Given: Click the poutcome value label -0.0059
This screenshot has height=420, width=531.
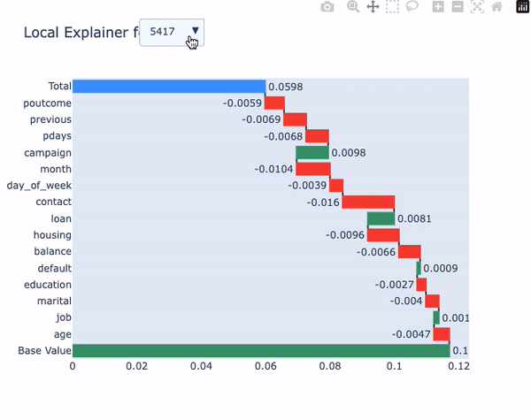Looking at the screenshot, I should [x=242, y=103].
